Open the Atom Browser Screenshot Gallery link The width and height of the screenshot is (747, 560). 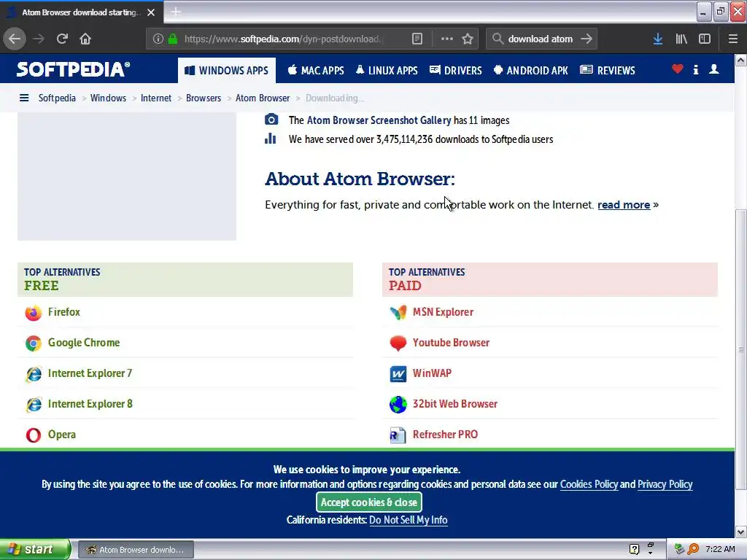click(379, 120)
